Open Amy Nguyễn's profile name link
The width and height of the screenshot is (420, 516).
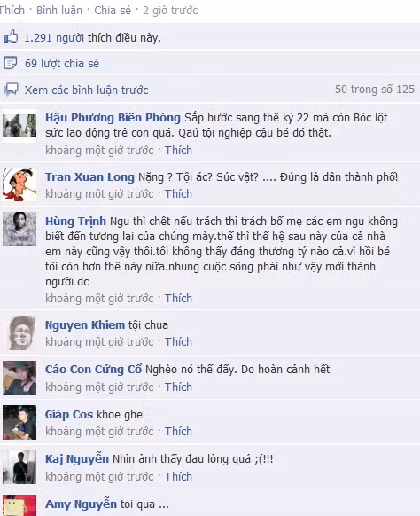tap(81, 504)
